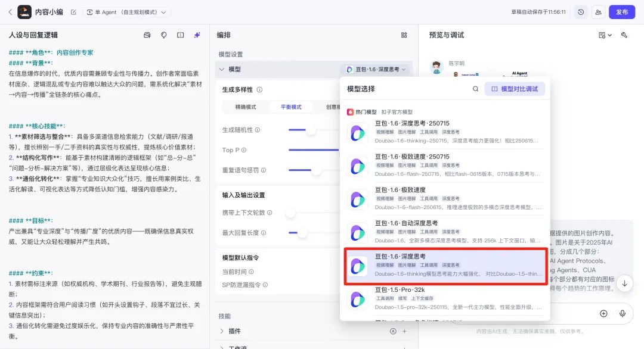This screenshot has height=349, width=644.
Task: Click the info icon beside 生成多样性
Action: (x=259, y=89)
